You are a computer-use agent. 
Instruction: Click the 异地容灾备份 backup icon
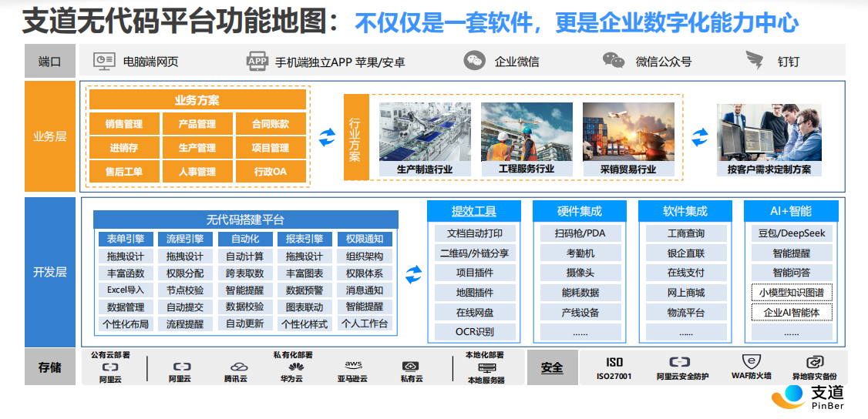coord(815,363)
